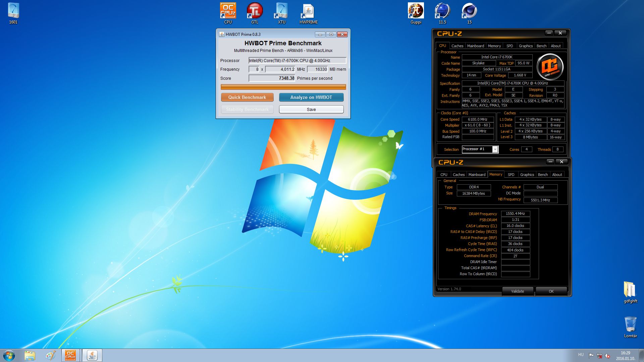Open the Bench tab in upper CPU-Z
The height and width of the screenshot is (362, 644).
tap(541, 46)
